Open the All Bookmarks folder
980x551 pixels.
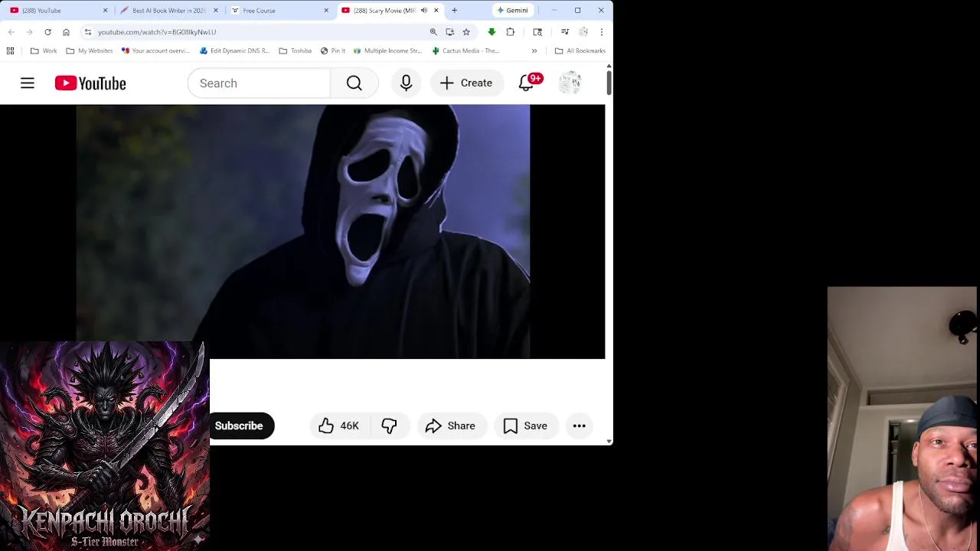pos(580,51)
